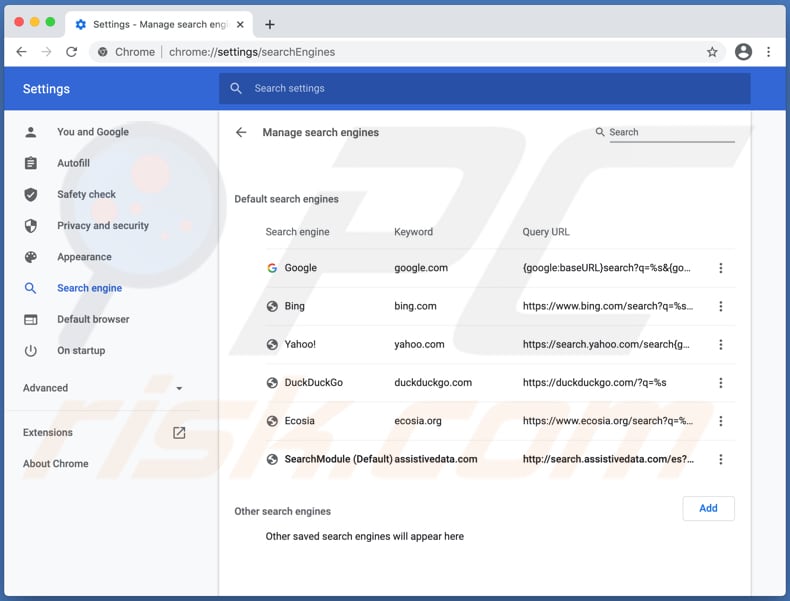The width and height of the screenshot is (790, 601).
Task: Click the On startup power icon
Action: coord(31,351)
